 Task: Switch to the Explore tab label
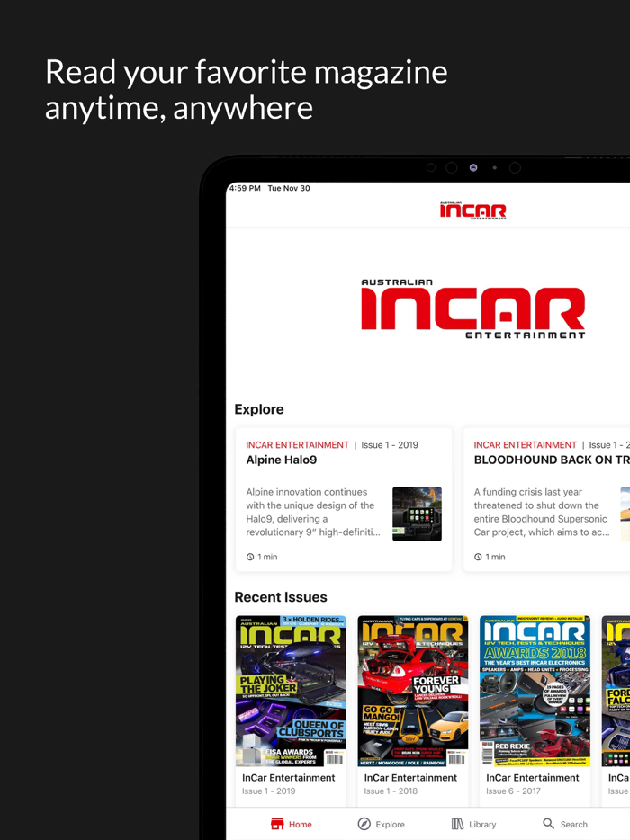pyautogui.click(x=391, y=825)
